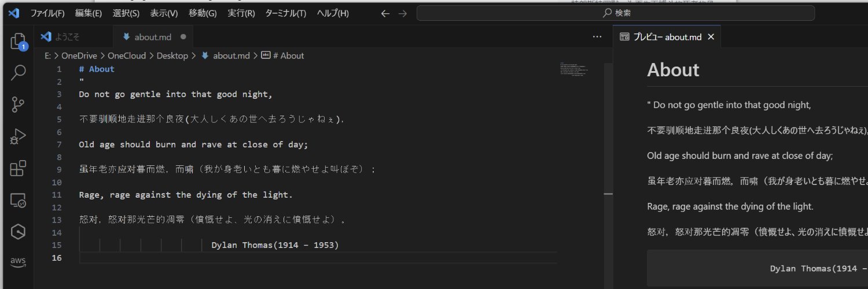The height and width of the screenshot is (289, 868).
Task: Click preview line 'Rage, rage against the dying'
Action: (x=731, y=206)
